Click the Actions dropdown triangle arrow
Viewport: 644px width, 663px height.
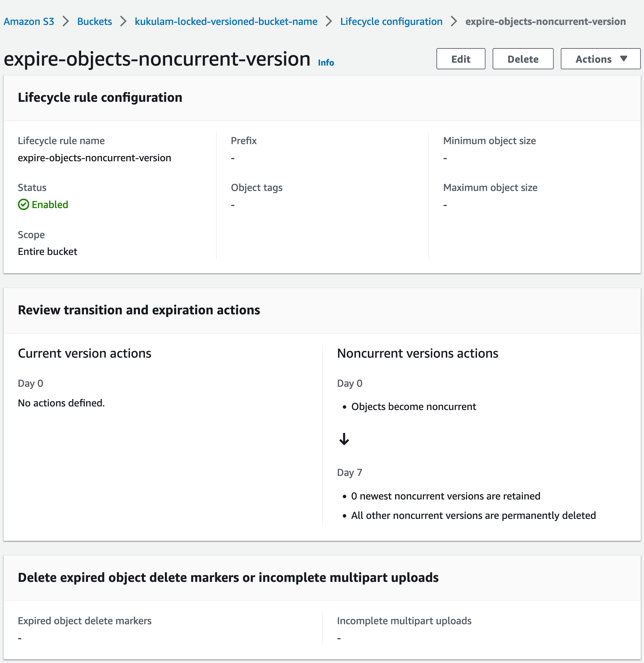tap(623, 58)
